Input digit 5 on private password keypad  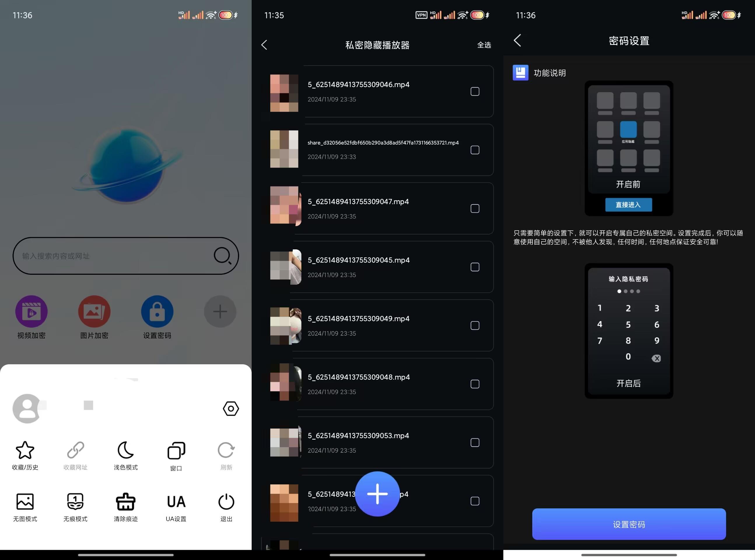click(628, 324)
